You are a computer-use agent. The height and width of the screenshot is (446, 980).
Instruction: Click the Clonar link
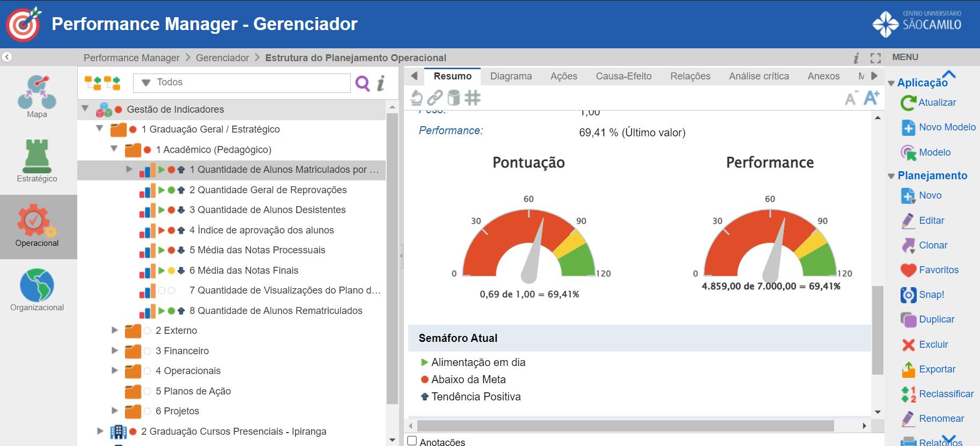pyautogui.click(x=933, y=245)
